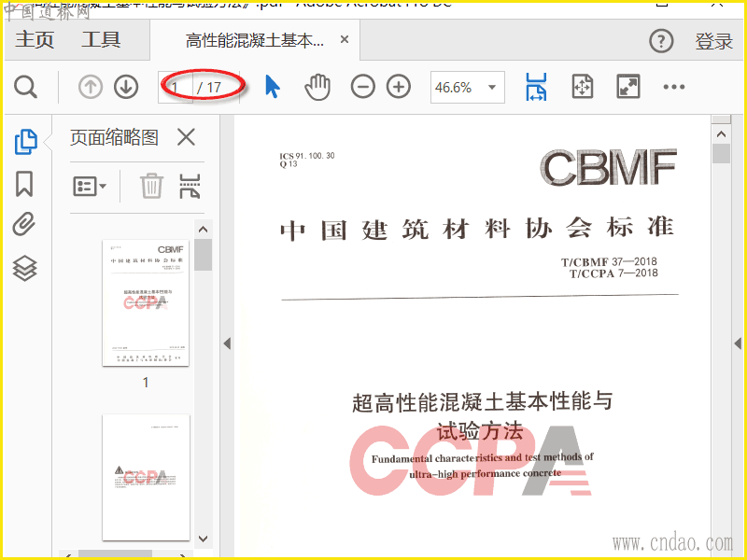The width and height of the screenshot is (747, 560).
Task: Click the current page number field
Action: 176,87
